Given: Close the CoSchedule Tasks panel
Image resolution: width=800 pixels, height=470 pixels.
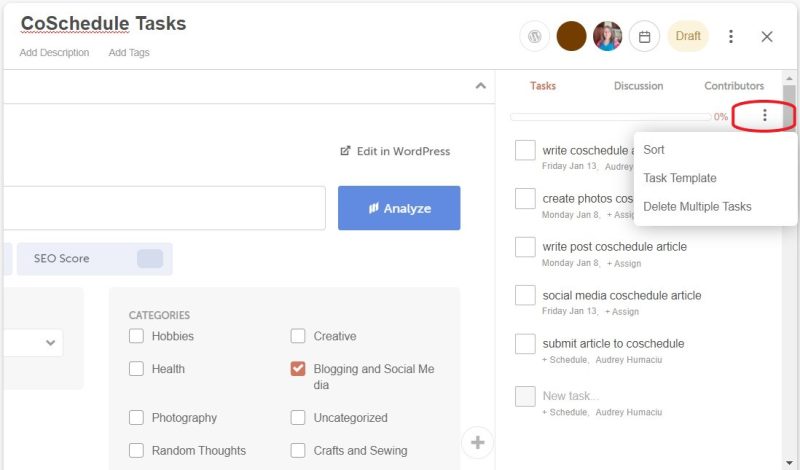Looking at the screenshot, I should pyautogui.click(x=766, y=36).
